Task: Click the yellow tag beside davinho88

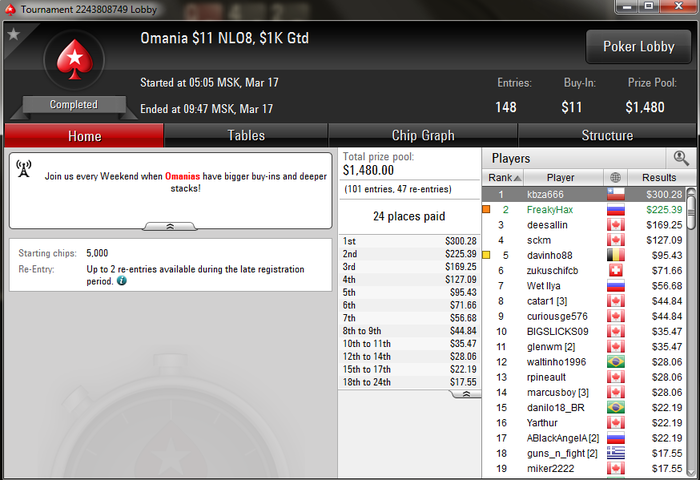Action: tap(487, 255)
